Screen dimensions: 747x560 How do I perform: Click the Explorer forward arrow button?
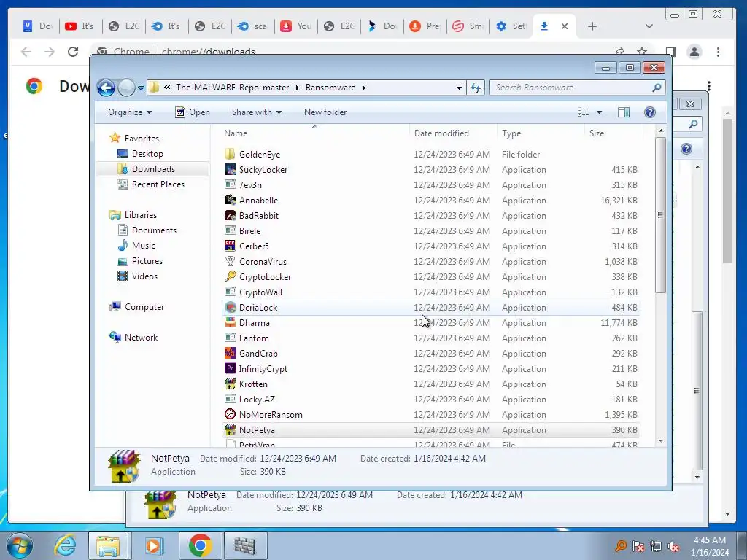tap(126, 87)
